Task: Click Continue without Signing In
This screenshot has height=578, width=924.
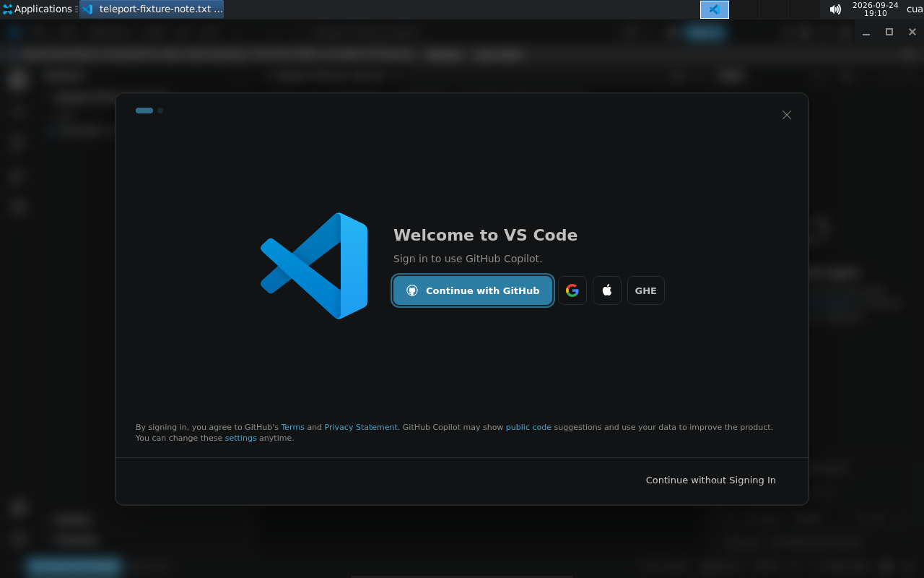Action: (711, 480)
